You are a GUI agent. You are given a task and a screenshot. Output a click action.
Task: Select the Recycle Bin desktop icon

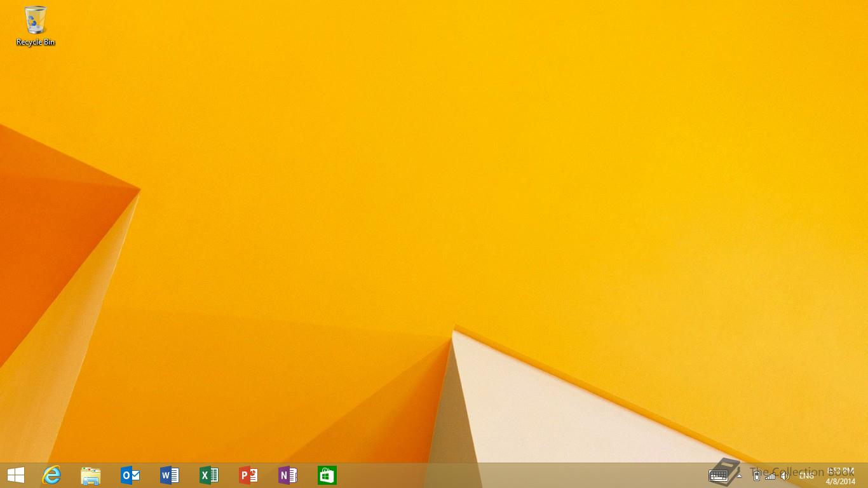[x=36, y=26]
